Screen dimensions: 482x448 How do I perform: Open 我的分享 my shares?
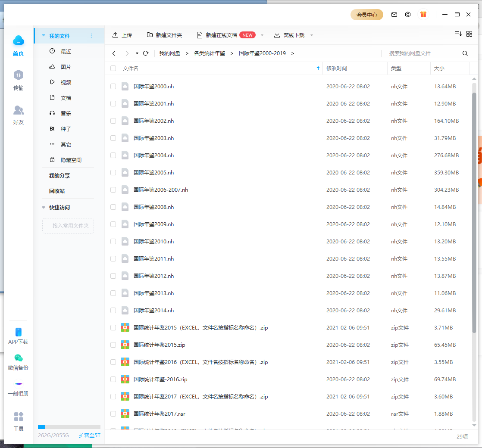tap(59, 176)
